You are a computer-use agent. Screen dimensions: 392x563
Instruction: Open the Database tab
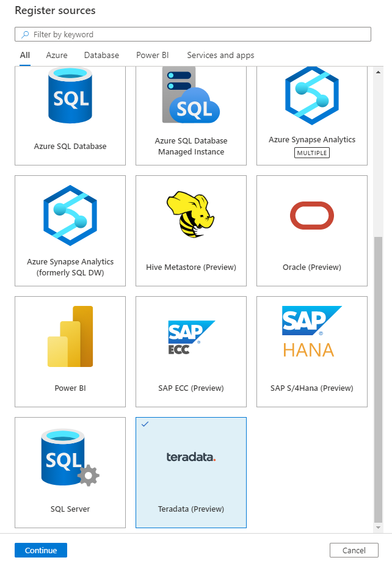101,55
